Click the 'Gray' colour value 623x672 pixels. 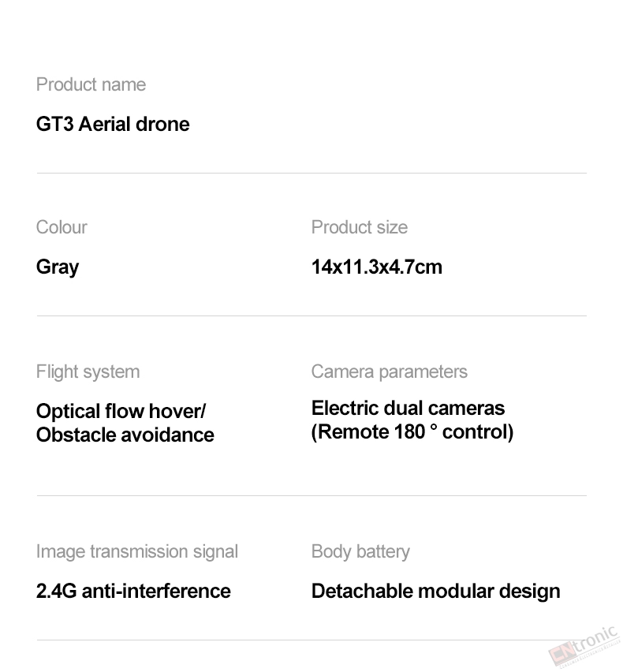pos(58,267)
